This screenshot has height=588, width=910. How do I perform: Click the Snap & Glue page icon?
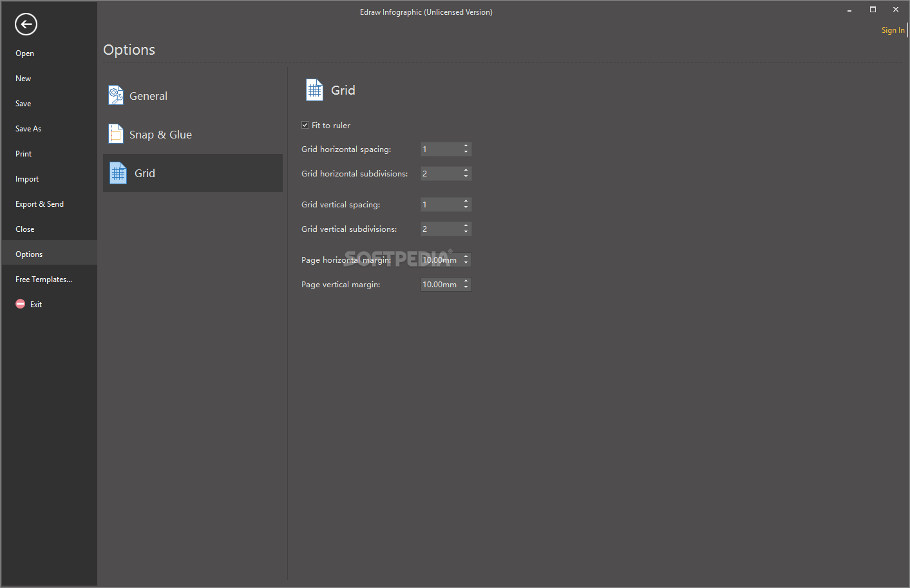pyautogui.click(x=116, y=134)
